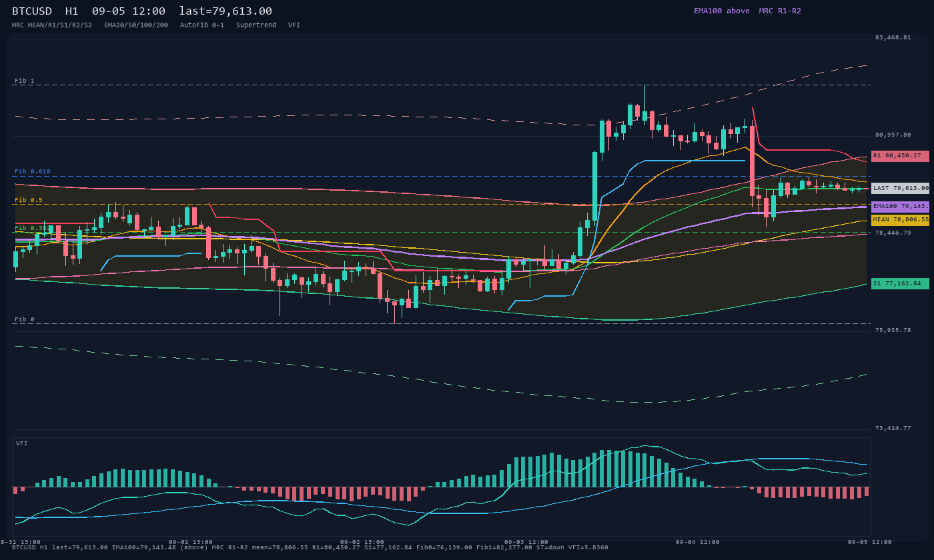Click the green 'S1 77,162.84' price tag

[900, 283]
